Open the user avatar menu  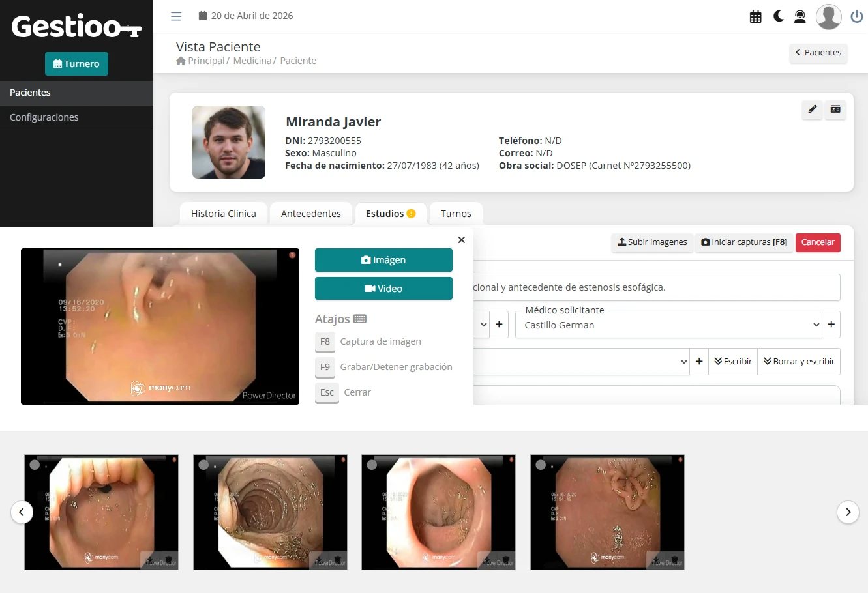(x=828, y=17)
